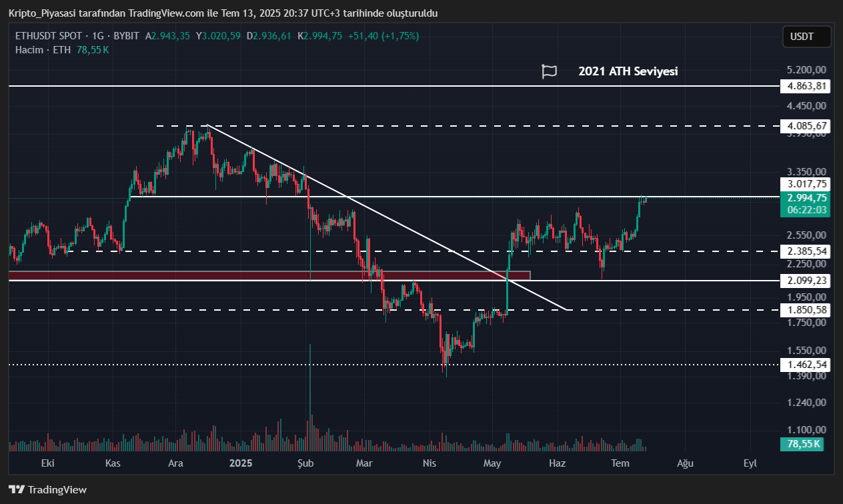Viewport: 843px width, 504px height.
Task: Click the 4.863,81 price level label
Action: pos(807,86)
